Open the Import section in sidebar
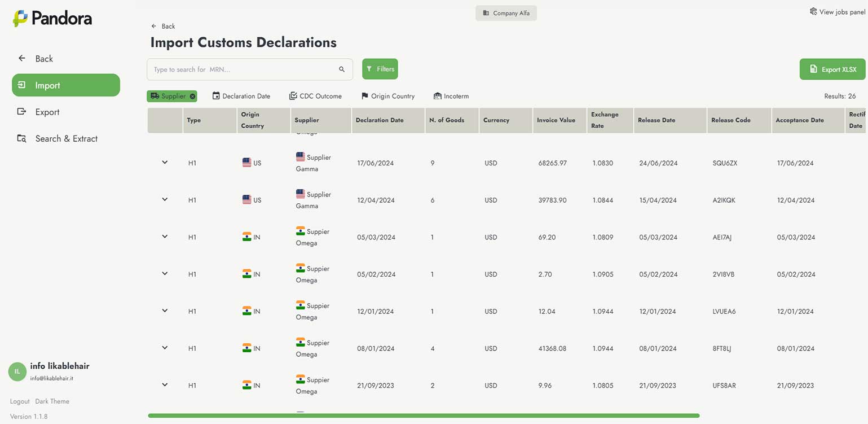The width and height of the screenshot is (868, 424). pyautogui.click(x=65, y=85)
